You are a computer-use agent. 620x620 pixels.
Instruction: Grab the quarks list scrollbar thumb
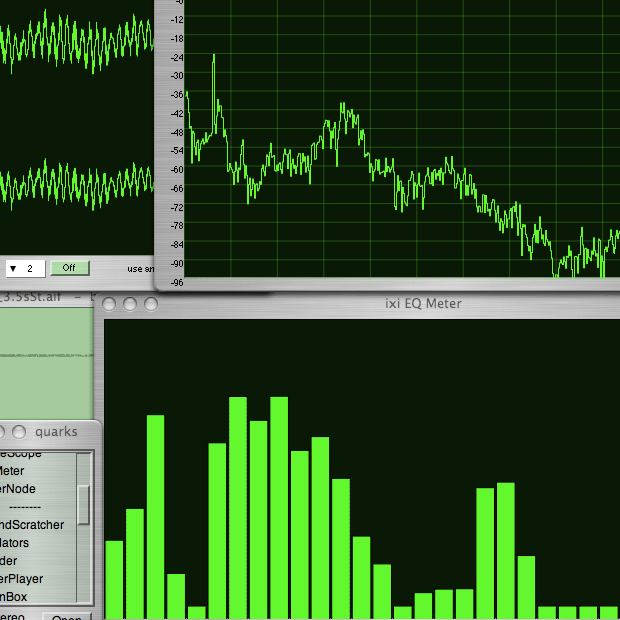pyautogui.click(x=83, y=505)
